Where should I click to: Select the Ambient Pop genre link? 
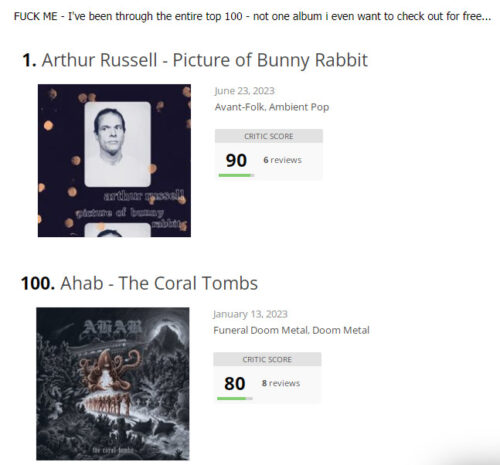pyautogui.click(x=299, y=107)
